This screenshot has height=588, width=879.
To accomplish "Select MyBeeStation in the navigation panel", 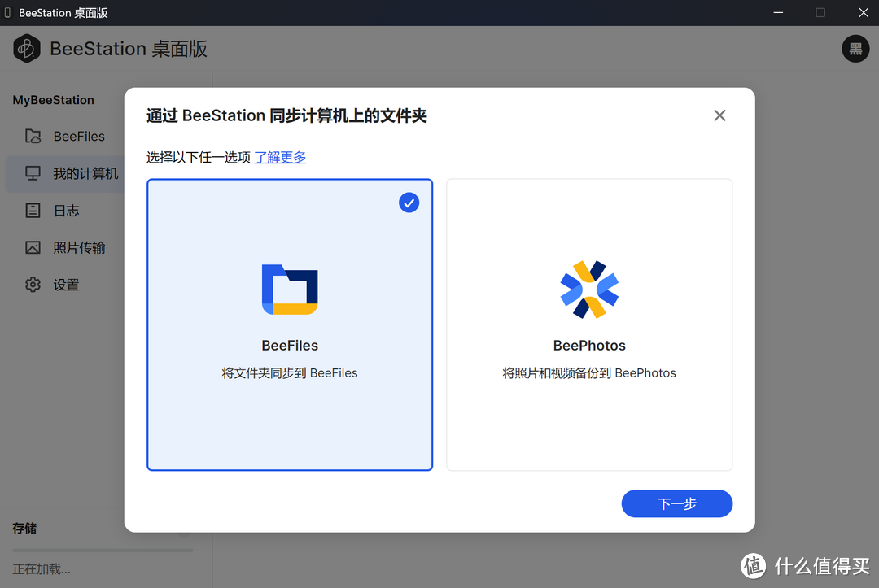I will [52, 99].
